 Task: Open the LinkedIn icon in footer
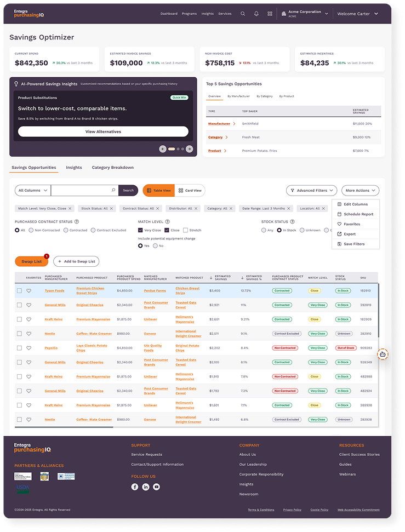[146, 487]
